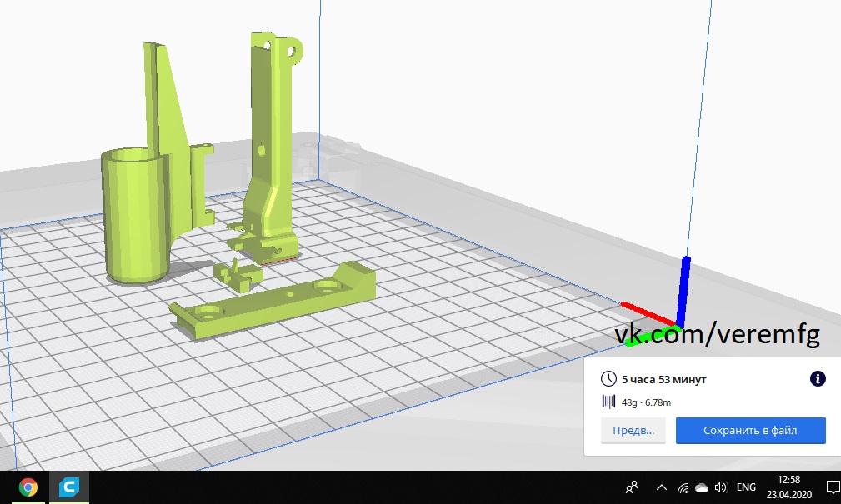This screenshot has width=841, height=504.
Task: Open the print preview with 'Предв...' button
Action: point(633,430)
